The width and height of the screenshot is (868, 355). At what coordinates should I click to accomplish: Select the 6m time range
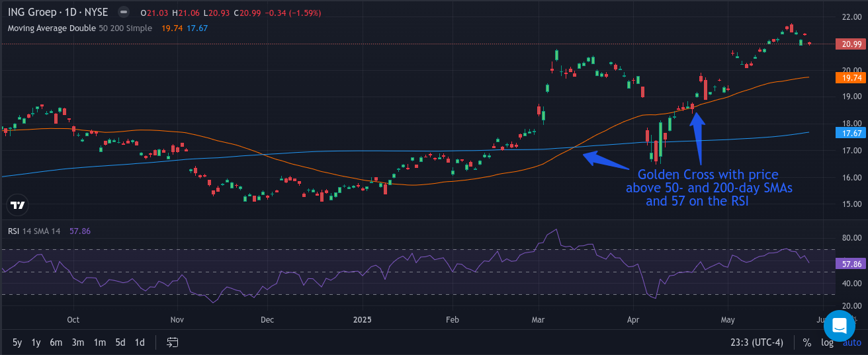click(x=56, y=342)
